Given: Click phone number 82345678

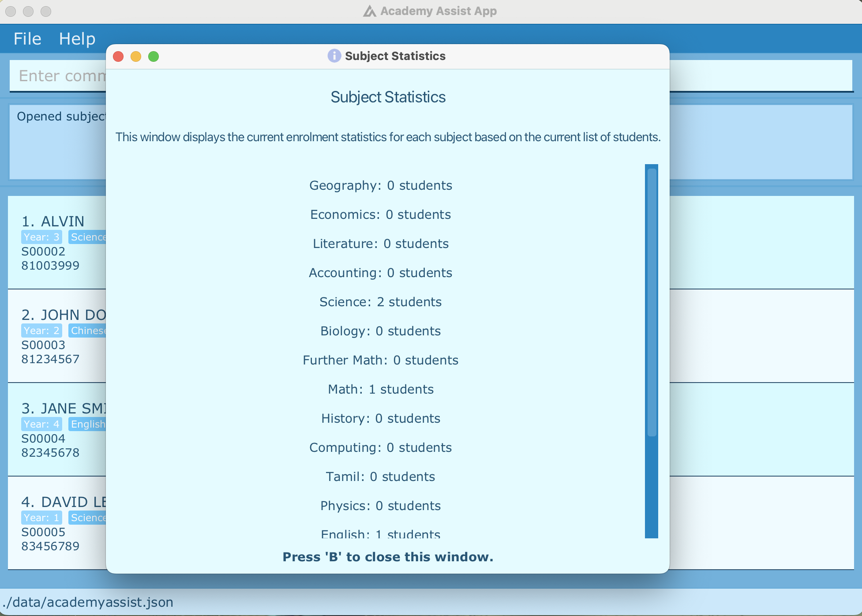Looking at the screenshot, I should [50, 453].
